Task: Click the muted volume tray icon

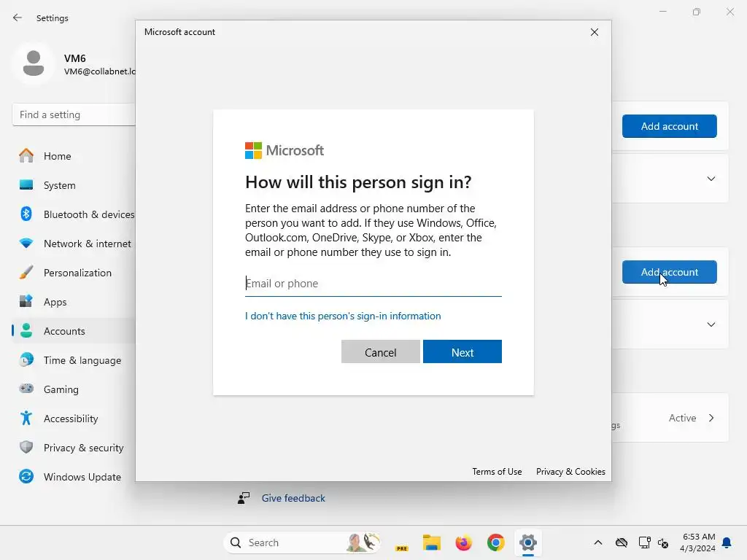Action: click(x=663, y=542)
